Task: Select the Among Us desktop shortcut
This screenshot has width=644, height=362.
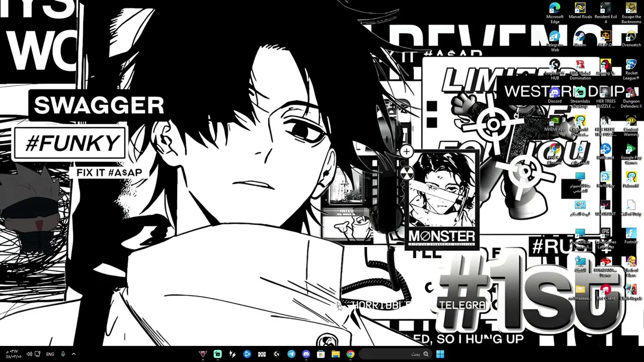Action: (605, 67)
